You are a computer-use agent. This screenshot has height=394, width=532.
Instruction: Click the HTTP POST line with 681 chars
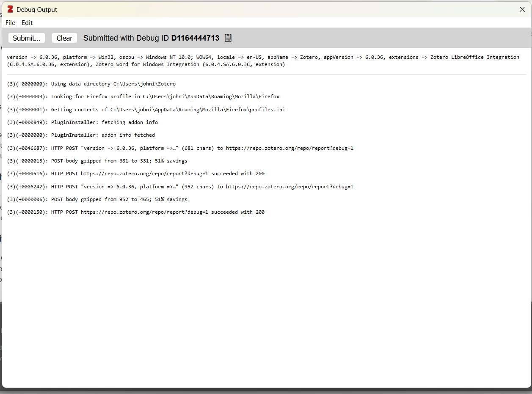(180, 148)
